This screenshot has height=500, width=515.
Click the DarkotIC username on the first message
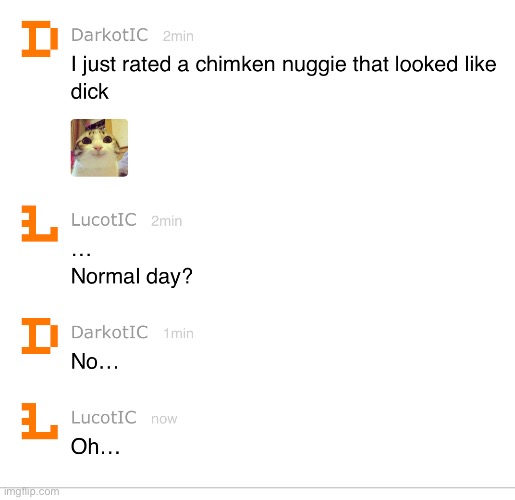pyautogui.click(x=110, y=35)
